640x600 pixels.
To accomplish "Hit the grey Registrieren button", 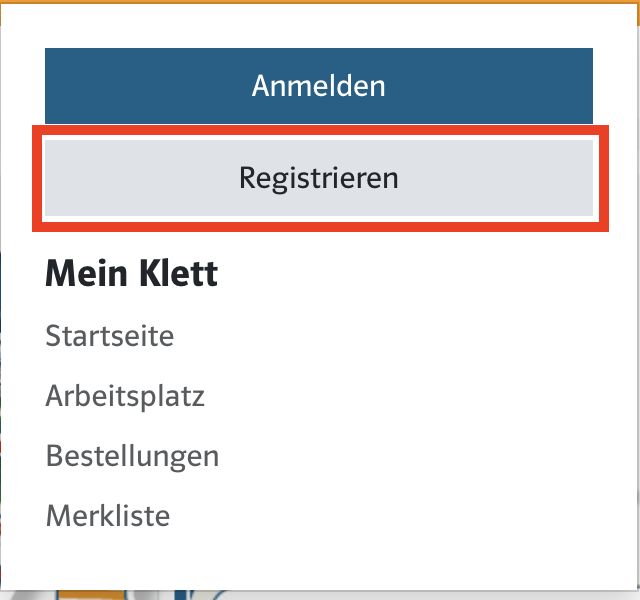I will [318, 178].
